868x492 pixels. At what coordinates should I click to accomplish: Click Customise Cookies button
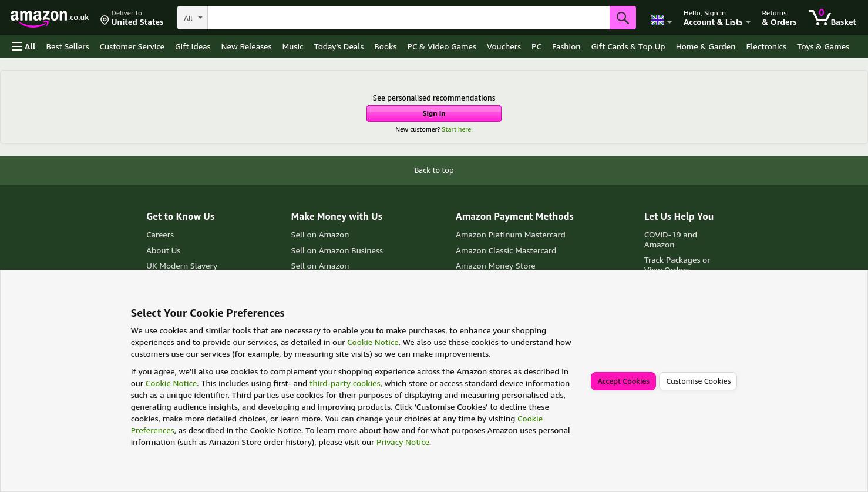[x=698, y=381]
